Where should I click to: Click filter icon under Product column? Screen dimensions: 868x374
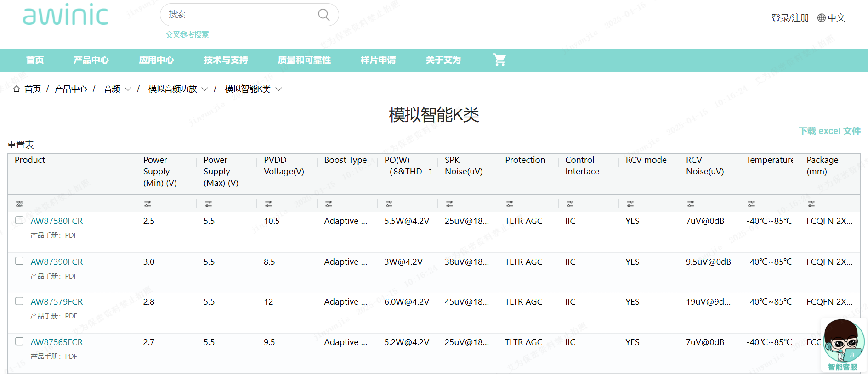19,204
